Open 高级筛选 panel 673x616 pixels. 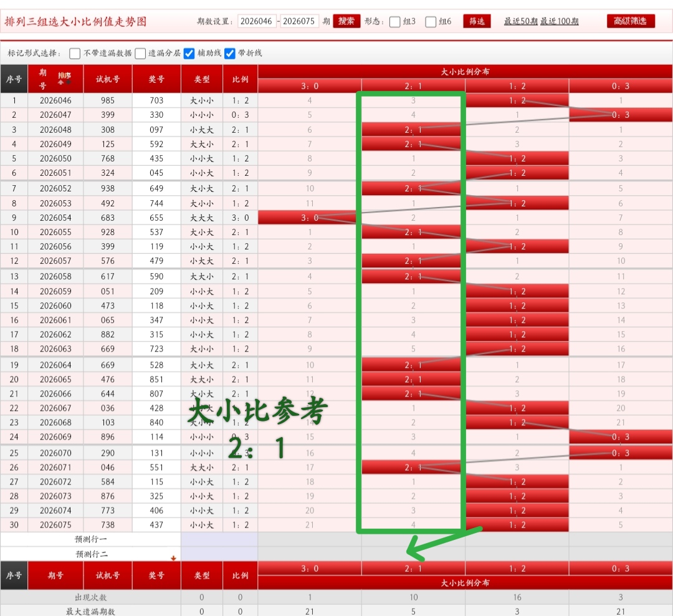631,20
